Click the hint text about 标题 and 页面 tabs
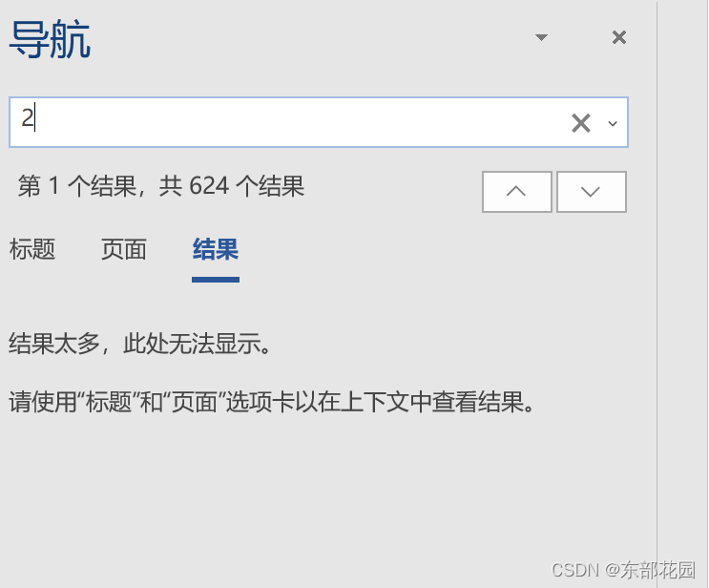This screenshot has height=588, width=709. [x=272, y=402]
